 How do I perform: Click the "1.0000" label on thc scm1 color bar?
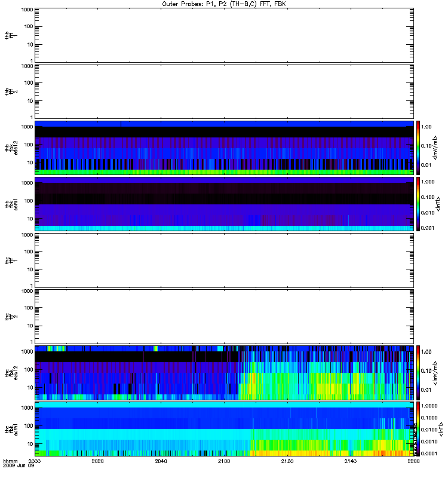429,406
